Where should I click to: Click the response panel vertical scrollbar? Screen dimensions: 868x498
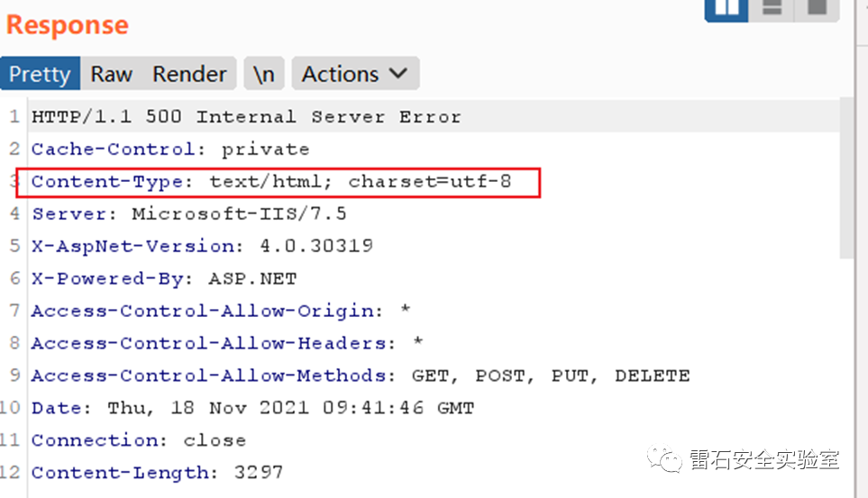point(846,180)
